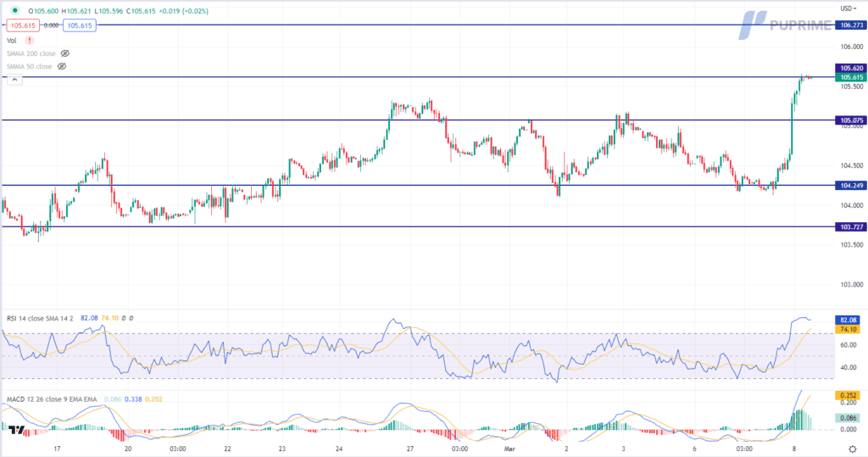
Task: Click the 105.075 price line label
Action: pos(851,120)
